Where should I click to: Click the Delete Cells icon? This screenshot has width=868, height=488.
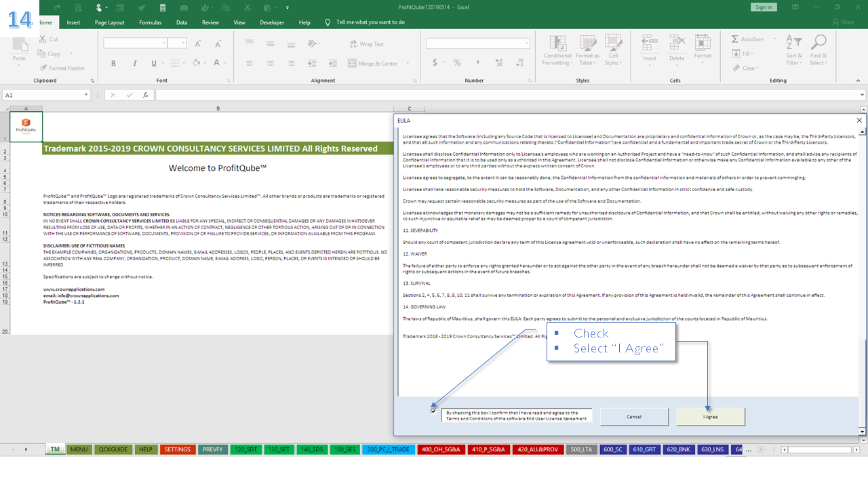click(x=677, y=43)
